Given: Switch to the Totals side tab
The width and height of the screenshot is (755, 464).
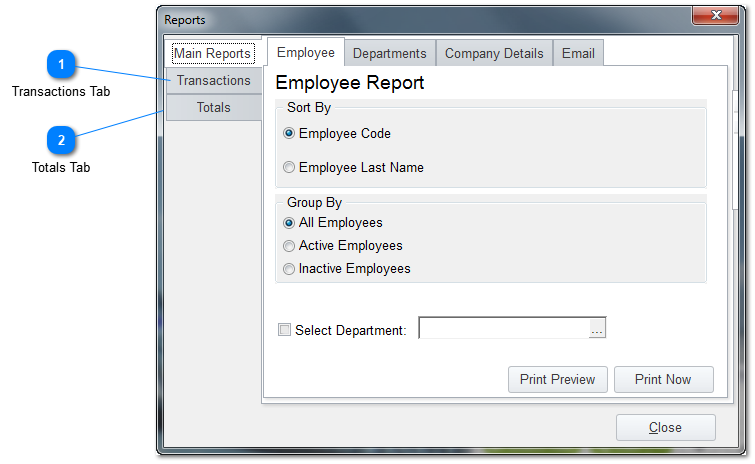Looking at the screenshot, I should (213, 107).
